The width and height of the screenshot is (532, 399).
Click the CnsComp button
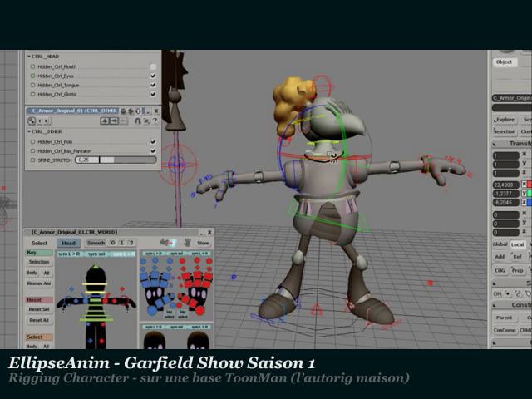click(505, 330)
